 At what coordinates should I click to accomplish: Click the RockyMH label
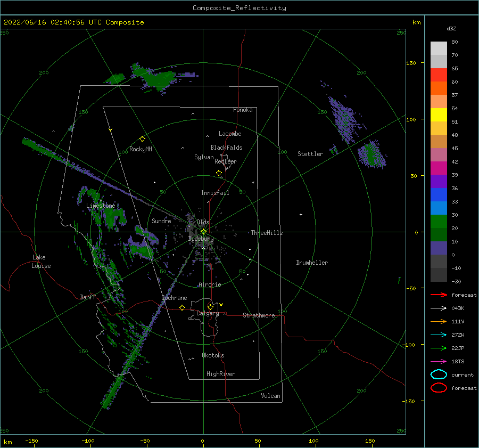[141, 149]
